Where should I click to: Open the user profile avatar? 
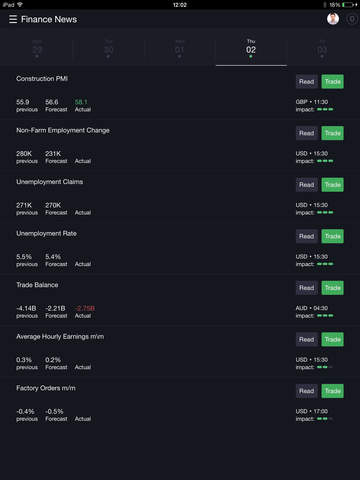click(333, 19)
